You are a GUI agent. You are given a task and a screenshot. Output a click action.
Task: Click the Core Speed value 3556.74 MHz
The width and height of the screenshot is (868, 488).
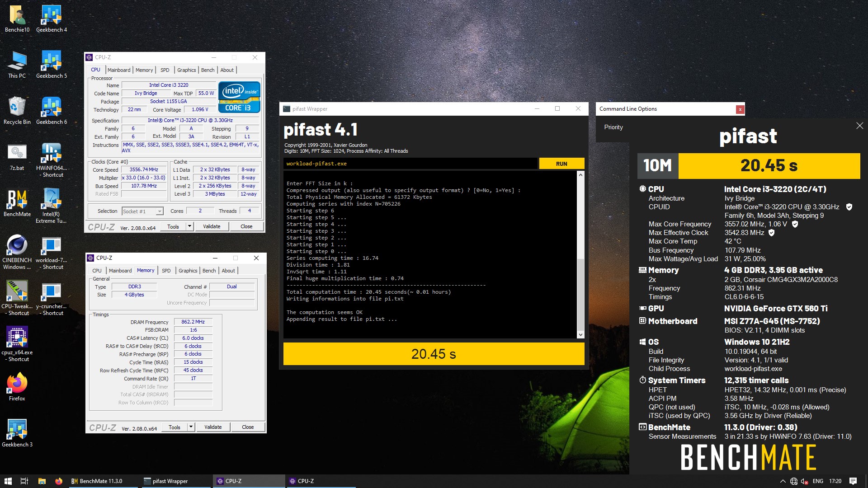tap(144, 170)
